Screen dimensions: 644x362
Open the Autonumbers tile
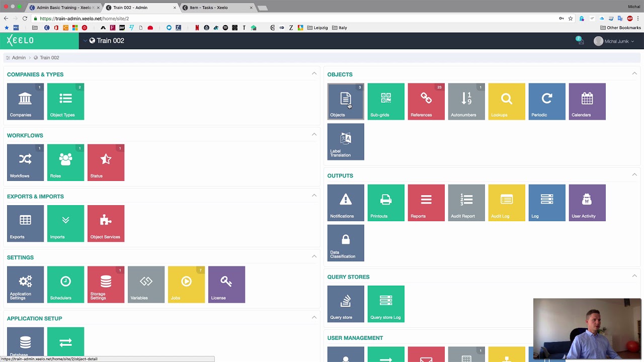(466, 102)
